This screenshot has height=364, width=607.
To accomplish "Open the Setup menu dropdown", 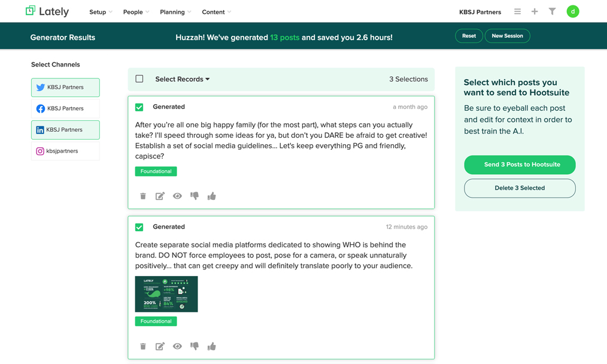I will click(101, 12).
